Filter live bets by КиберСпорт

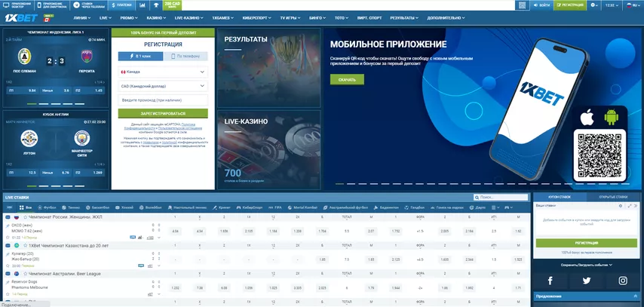click(250, 207)
